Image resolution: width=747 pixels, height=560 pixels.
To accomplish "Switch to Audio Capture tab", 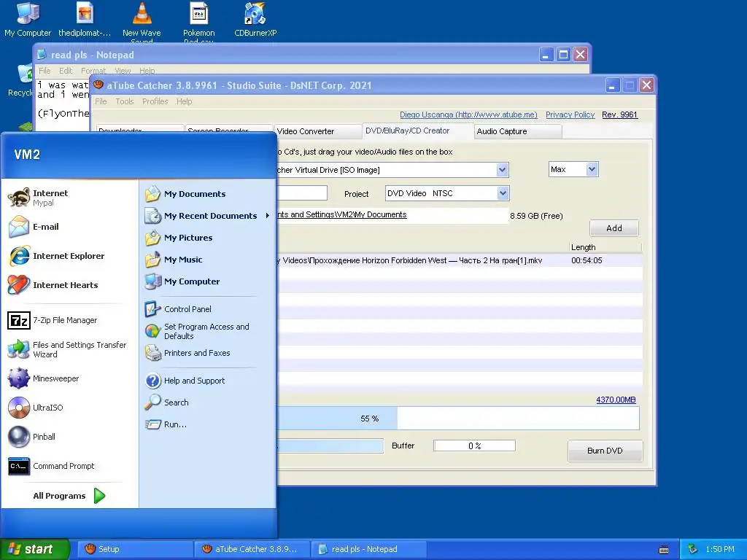I will point(518,131).
